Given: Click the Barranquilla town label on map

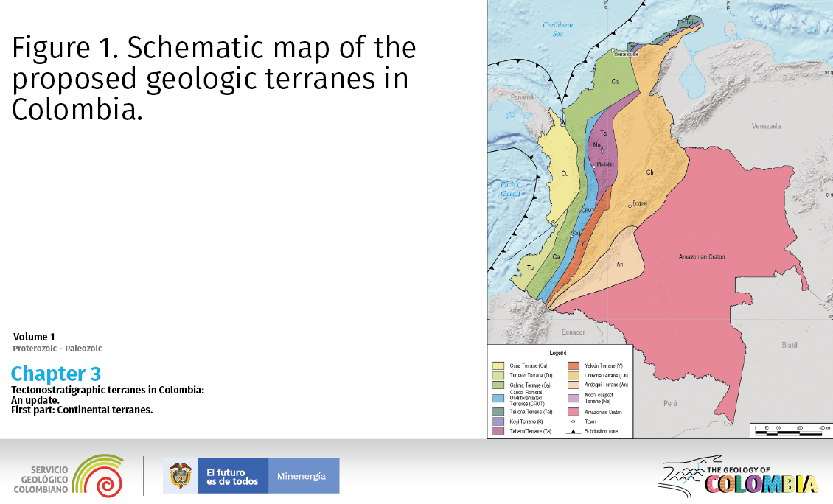Looking at the screenshot, I should 626,54.
